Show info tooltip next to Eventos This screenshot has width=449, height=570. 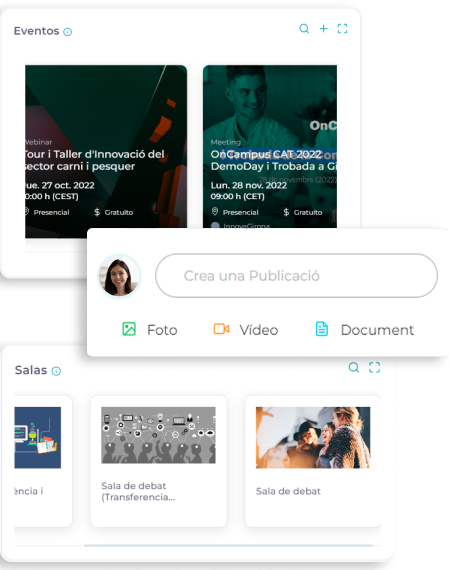coord(68,32)
